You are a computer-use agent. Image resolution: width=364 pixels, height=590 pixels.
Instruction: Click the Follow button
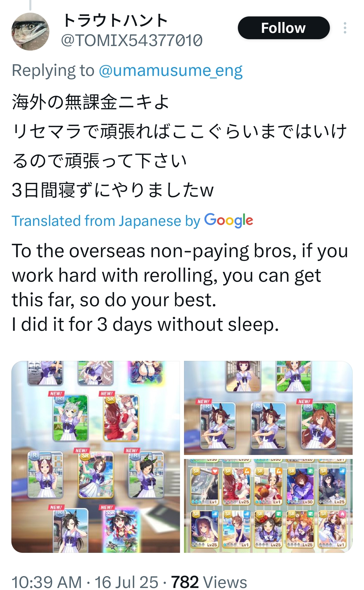[284, 28]
